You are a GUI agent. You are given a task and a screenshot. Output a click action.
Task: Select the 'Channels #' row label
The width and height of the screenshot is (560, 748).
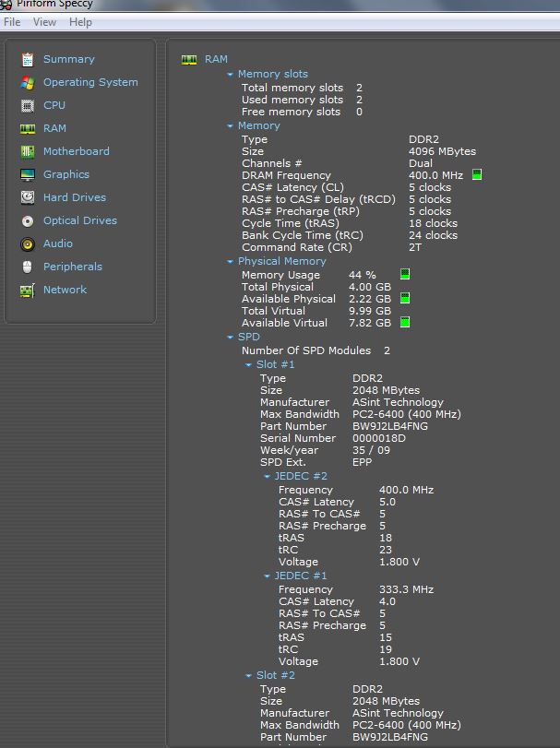coord(271,163)
